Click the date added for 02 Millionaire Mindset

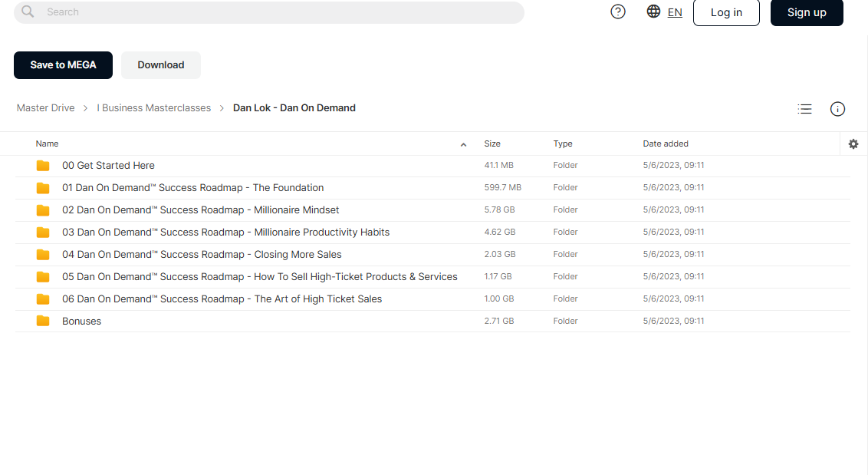[x=673, y=209]
